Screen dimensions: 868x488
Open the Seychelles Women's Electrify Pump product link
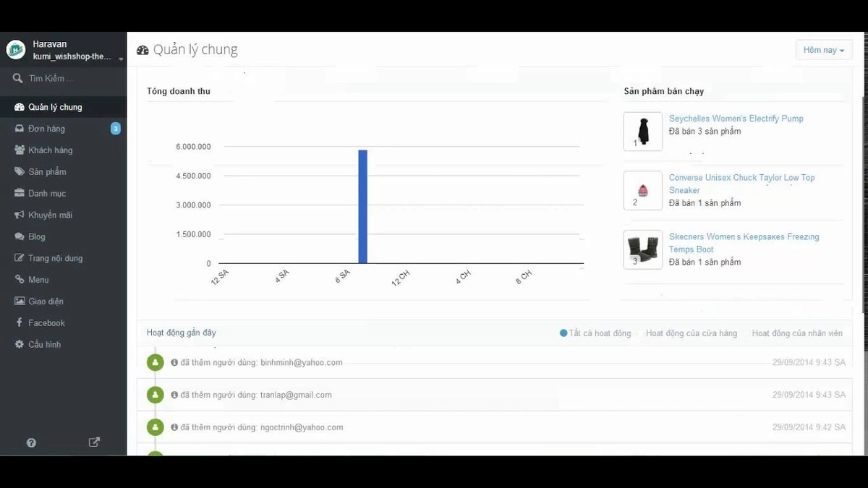pyautogui.click(x=736, y=118)
